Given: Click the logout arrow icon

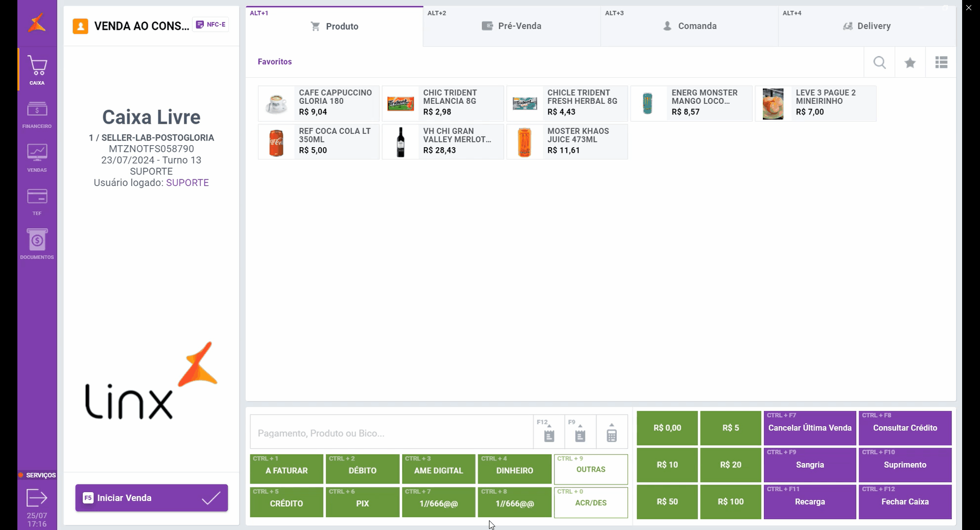Looking at the screenshot, I should pyautogui.click(x=37, y=497).
